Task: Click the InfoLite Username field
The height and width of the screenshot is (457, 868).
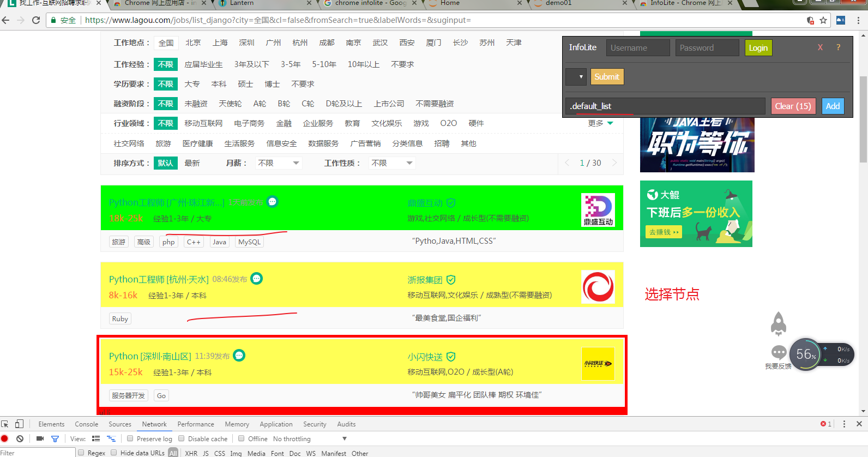Action: tap(638, 48)
